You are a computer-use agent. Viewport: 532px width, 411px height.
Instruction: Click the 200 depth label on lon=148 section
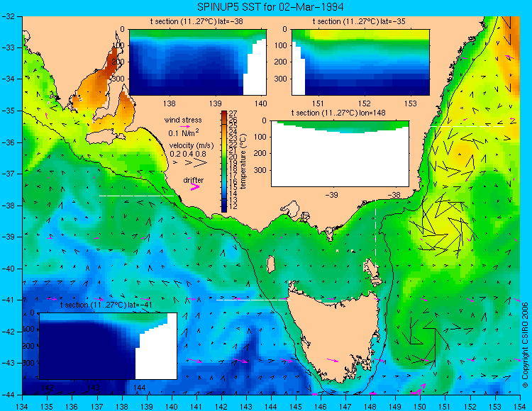pyautogui.click(x=260, y=154)
